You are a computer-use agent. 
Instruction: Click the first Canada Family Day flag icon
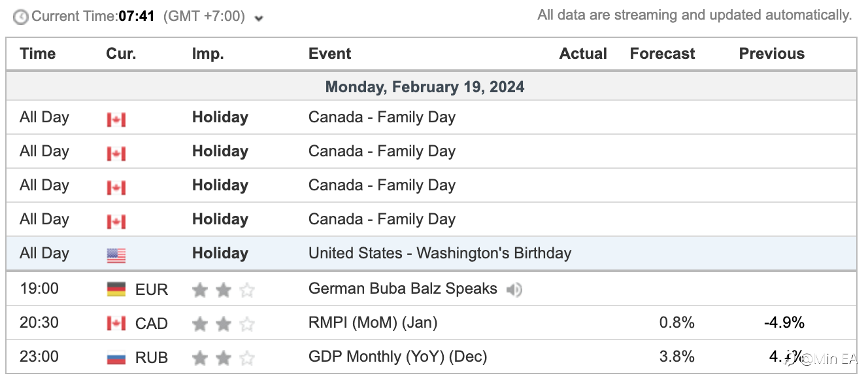116,120
